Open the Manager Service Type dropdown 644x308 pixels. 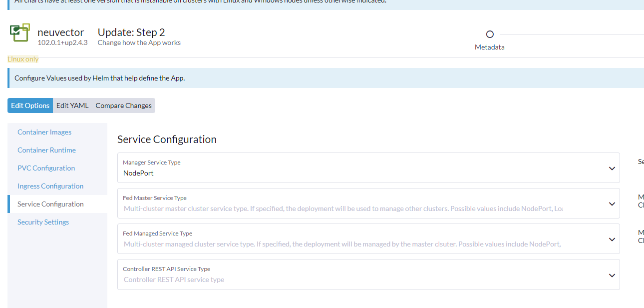point(612,168)
